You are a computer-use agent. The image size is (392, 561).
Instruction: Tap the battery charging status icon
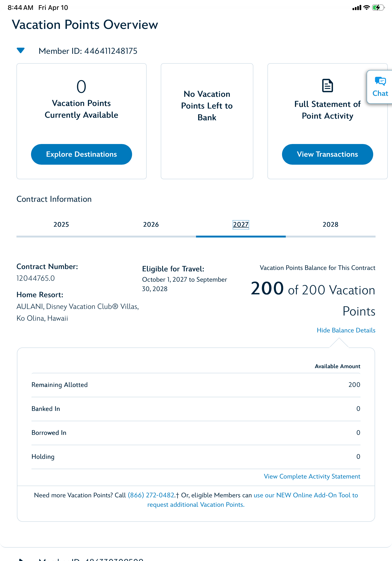coord(378,8)
